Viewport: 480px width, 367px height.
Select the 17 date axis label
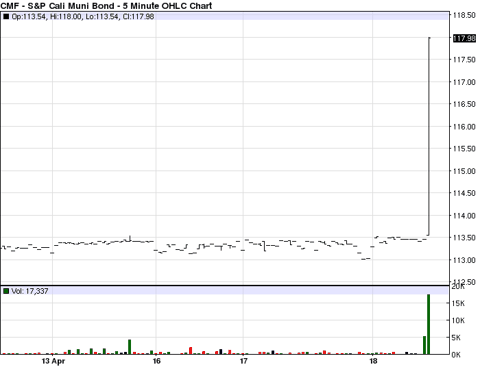tap(244, 361)
